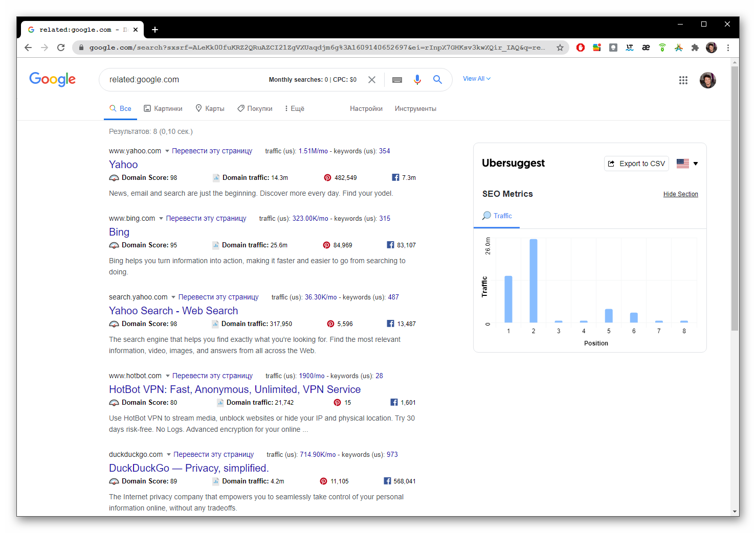Switch to Покупки tab
This screenshot has height=533, width=756.
pyautogui.click(x=255, y=109)
